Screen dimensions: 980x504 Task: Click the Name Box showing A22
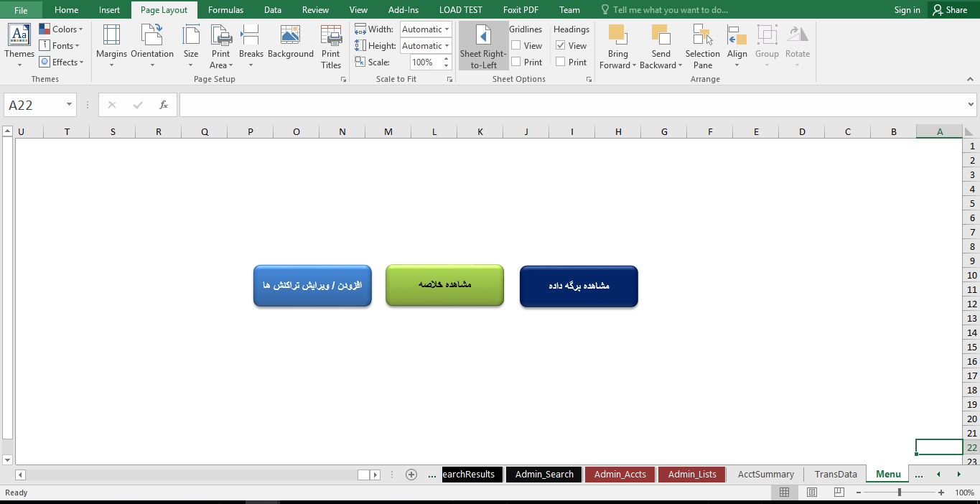[x=34, y=105]
